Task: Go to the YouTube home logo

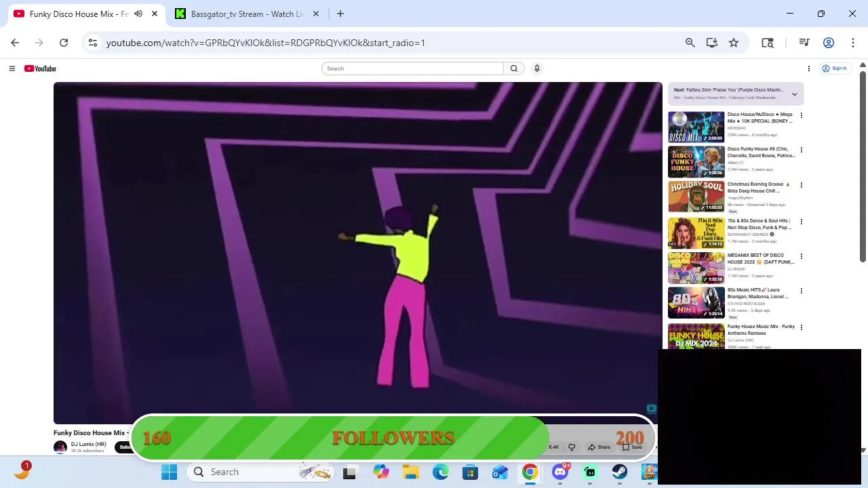Action: coord(40,68)
